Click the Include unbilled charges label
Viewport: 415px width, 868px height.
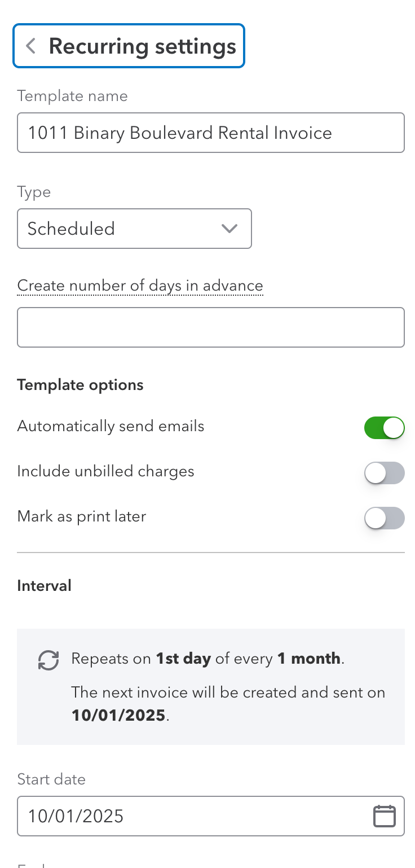coord(105,471)
